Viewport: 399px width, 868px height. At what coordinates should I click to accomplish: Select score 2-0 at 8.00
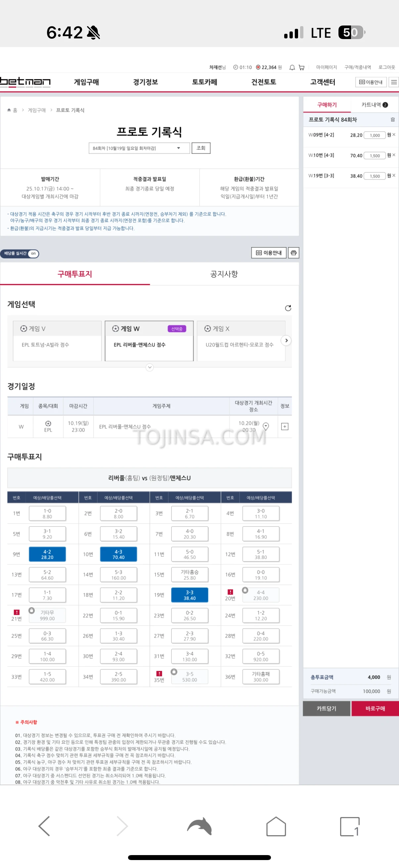coord(118,513)
